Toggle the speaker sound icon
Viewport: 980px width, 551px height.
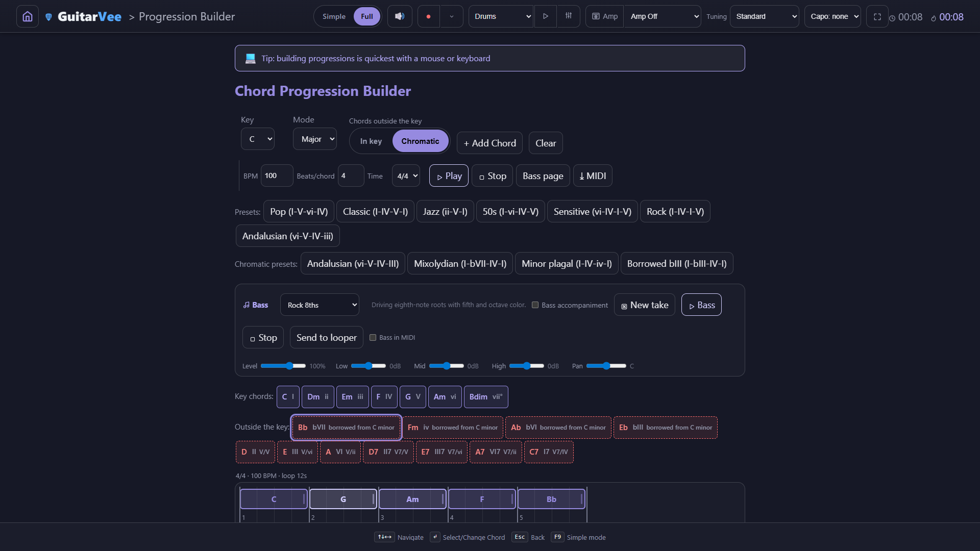pos(400,16)
